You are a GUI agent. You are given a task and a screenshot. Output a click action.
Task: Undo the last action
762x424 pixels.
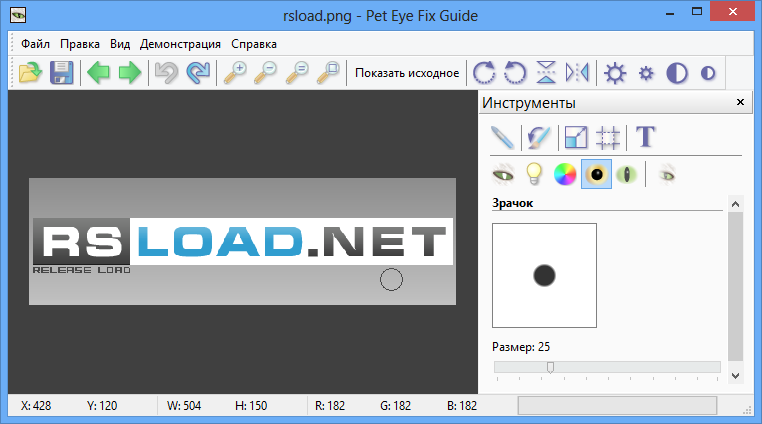(166, 73)
